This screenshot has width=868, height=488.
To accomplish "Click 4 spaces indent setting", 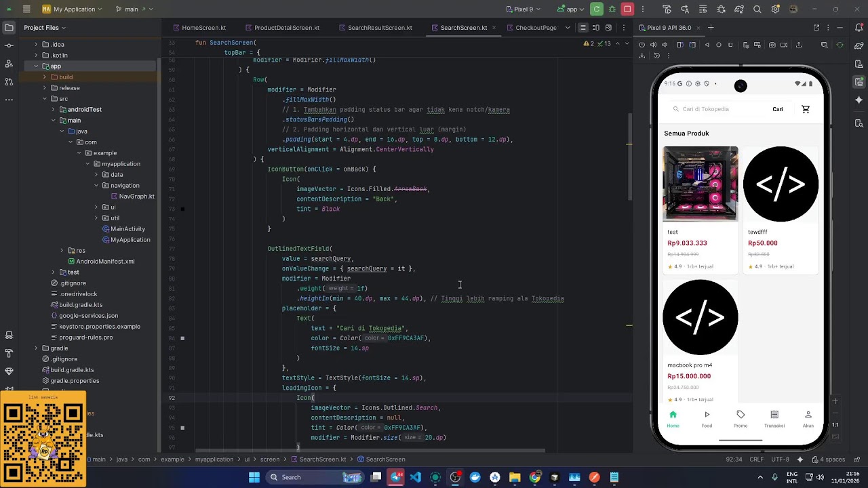I will 828,459.
